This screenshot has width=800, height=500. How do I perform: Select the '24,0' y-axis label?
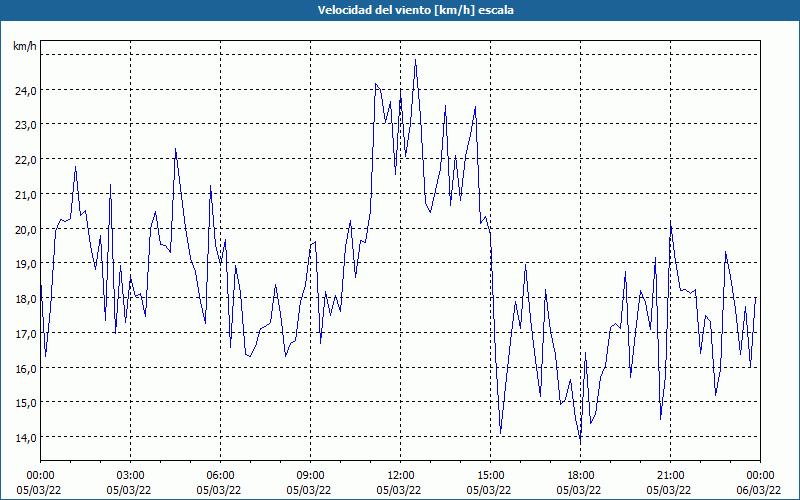click(25, 90)
